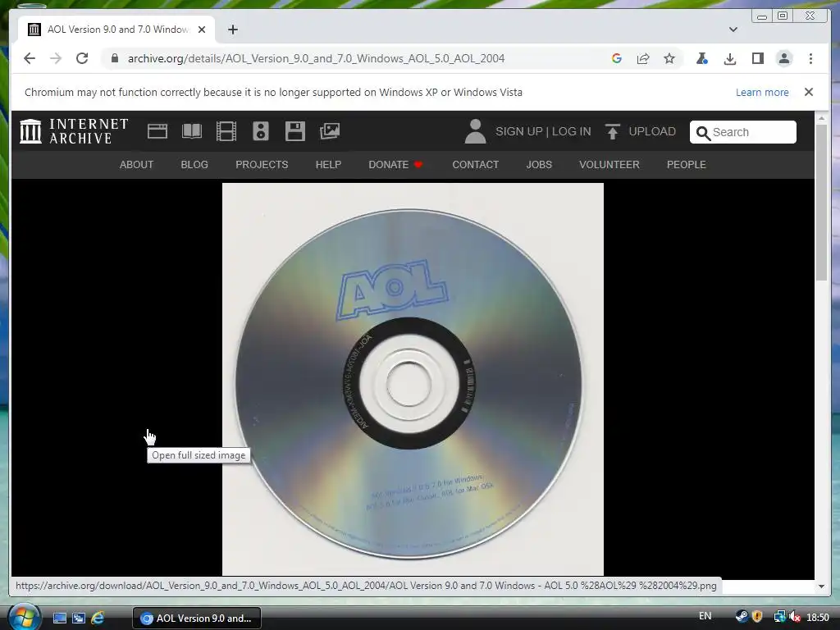This screenshot has width=840, height=630.
Task: Open the CONTACT menu item
Action: [476, 164]
